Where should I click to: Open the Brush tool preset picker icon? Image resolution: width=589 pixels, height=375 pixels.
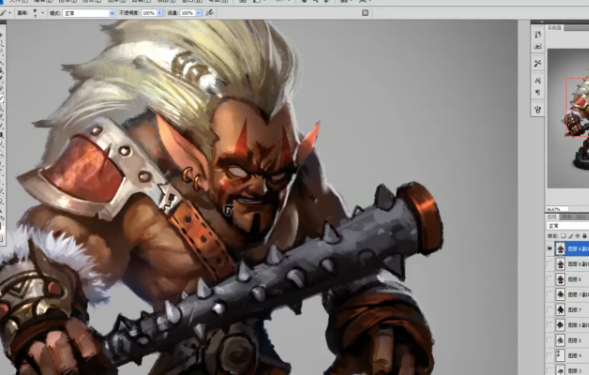pyautogui.click(x=3, y=13)
